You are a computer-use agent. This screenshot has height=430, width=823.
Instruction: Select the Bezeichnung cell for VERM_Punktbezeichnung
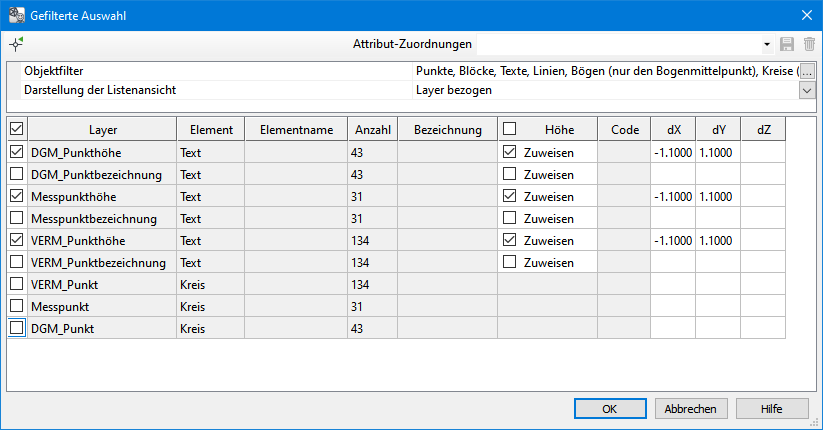(447, 262)
